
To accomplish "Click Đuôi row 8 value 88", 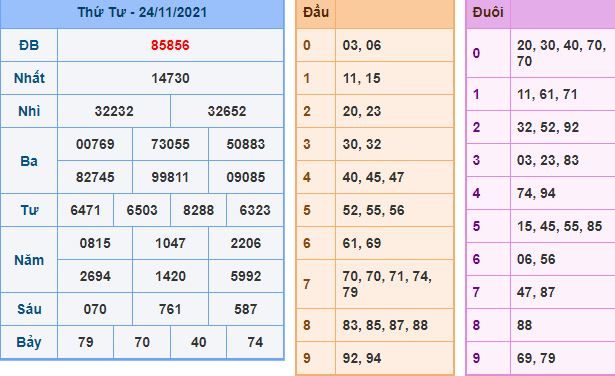I will click(x=524, y=325).
